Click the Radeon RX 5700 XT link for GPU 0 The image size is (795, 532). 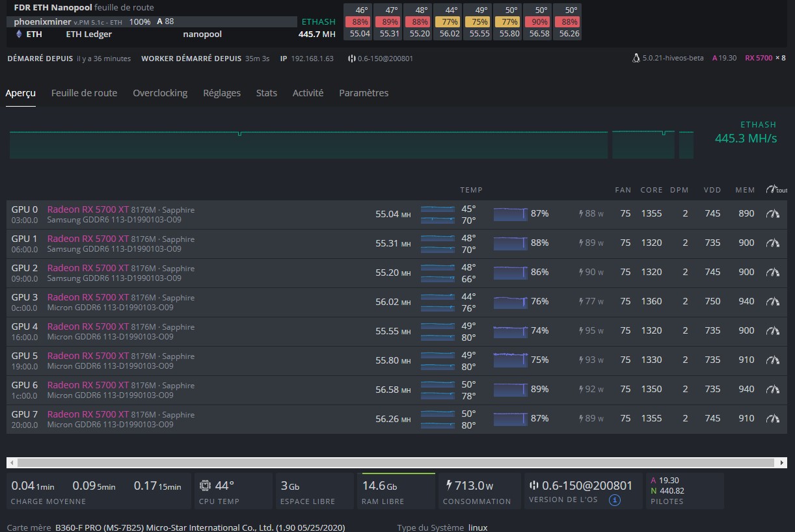88,209
